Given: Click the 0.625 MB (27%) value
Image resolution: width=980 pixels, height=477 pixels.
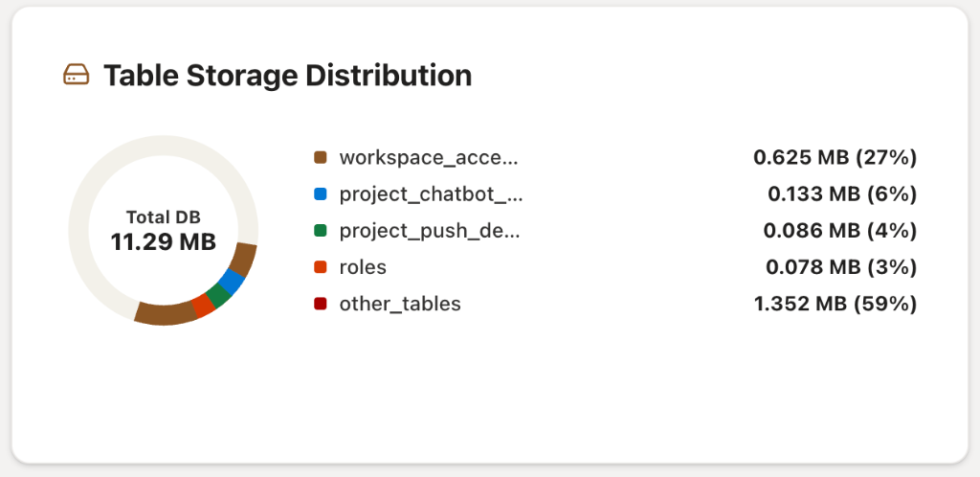Looking at the screenshot, I should click(x=835, y=157).
